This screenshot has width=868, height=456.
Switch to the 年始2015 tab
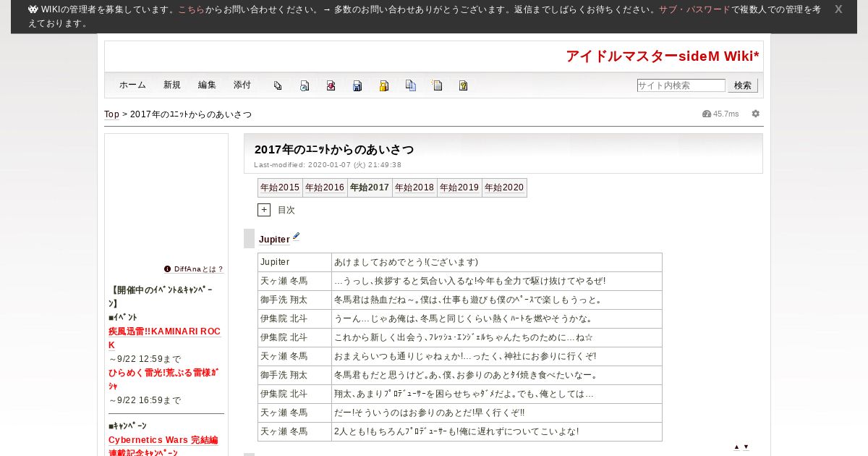tap(280, 187)
